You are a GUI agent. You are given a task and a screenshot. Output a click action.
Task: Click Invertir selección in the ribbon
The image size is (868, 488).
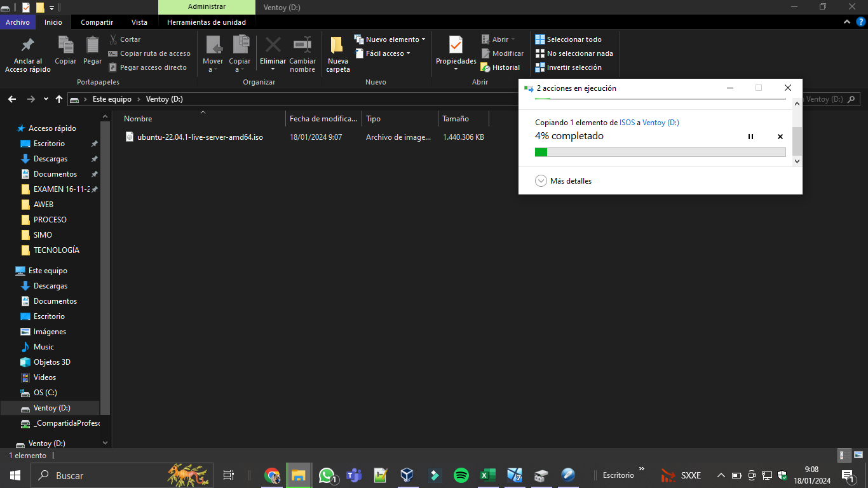568,67
